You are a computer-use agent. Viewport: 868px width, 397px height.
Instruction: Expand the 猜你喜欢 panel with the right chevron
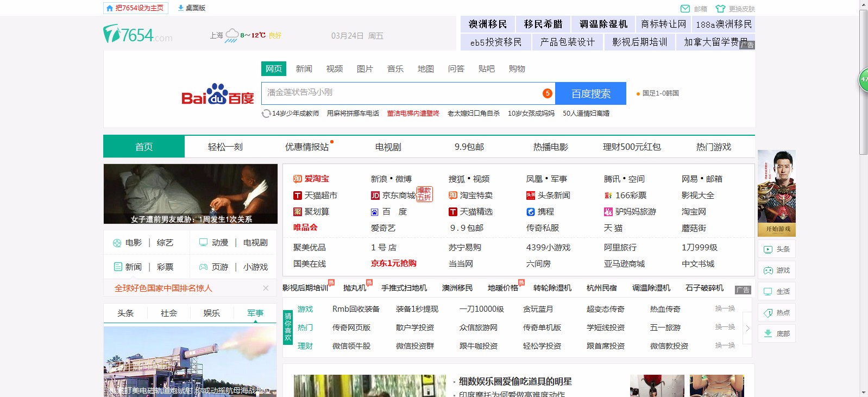(747, 328)
